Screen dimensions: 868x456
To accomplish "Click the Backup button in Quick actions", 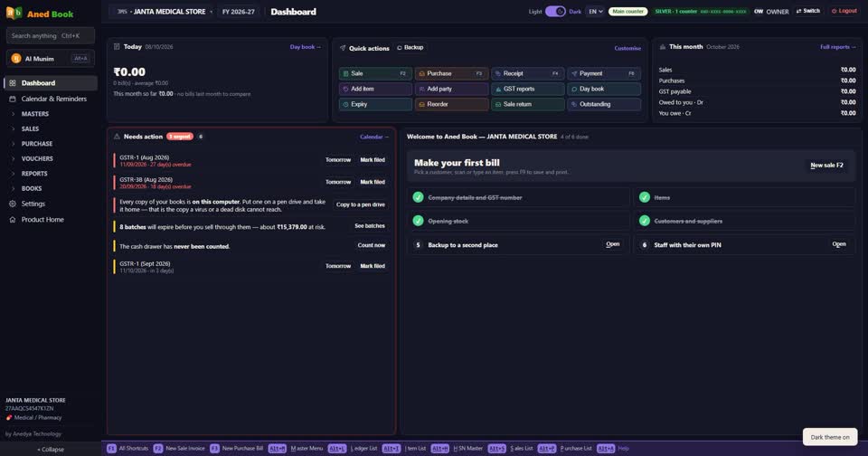I will [410, 48].
